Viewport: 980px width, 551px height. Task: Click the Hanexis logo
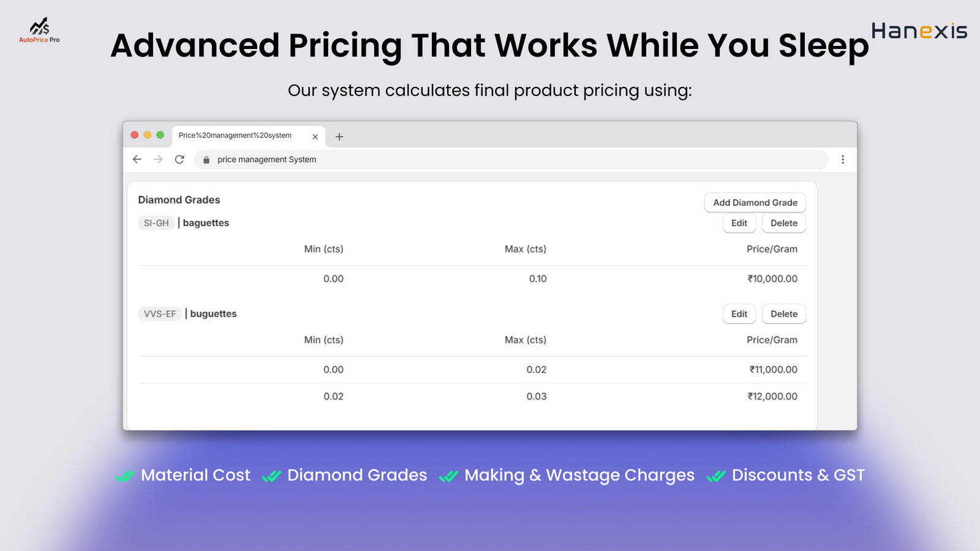pyautogui.click(x=918, y=32)
